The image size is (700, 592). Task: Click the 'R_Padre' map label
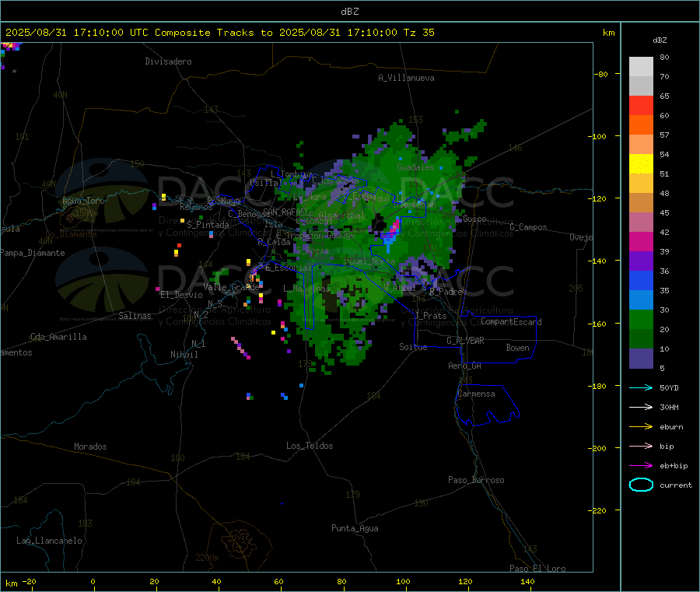(x=446, y=292)
